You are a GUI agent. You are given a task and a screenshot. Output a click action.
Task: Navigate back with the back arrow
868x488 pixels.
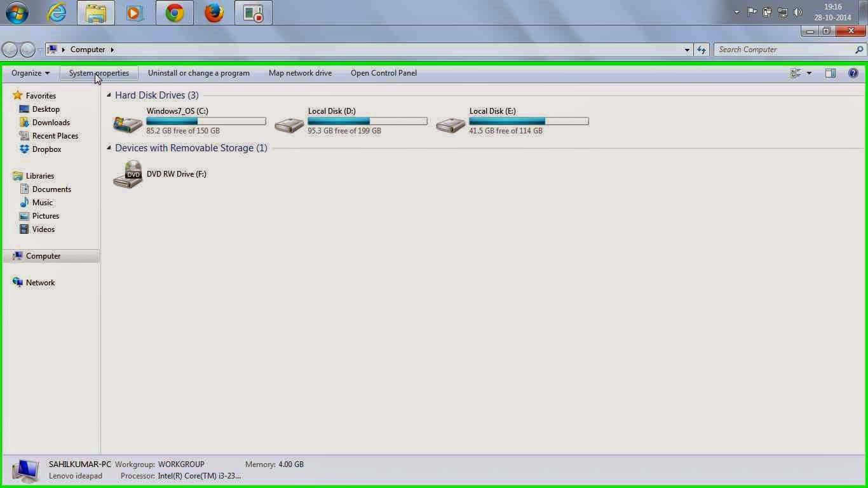point(10,49)
